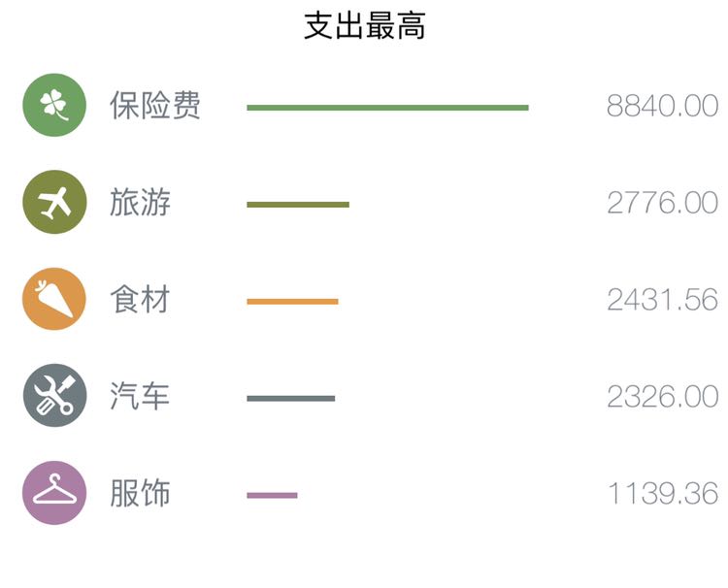Select the gray car expense bar
Screen dimensions: 728x588
(x=290, y=398)
